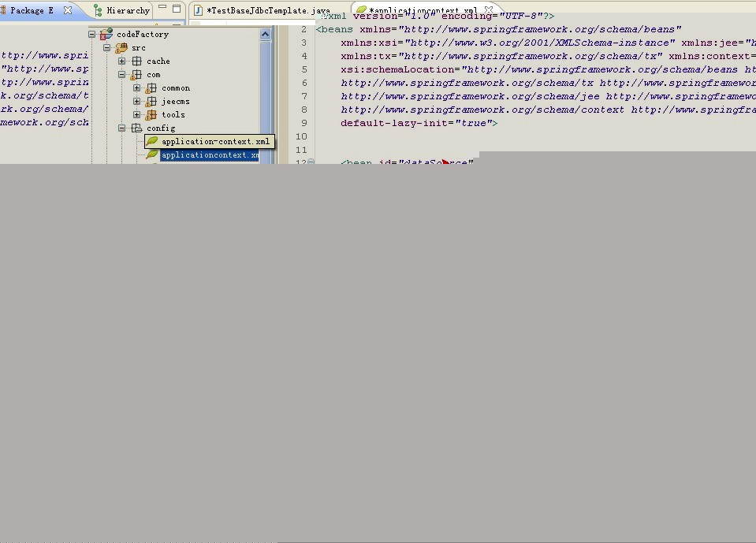
Task: Expand the cache package node
Action: 122,61
